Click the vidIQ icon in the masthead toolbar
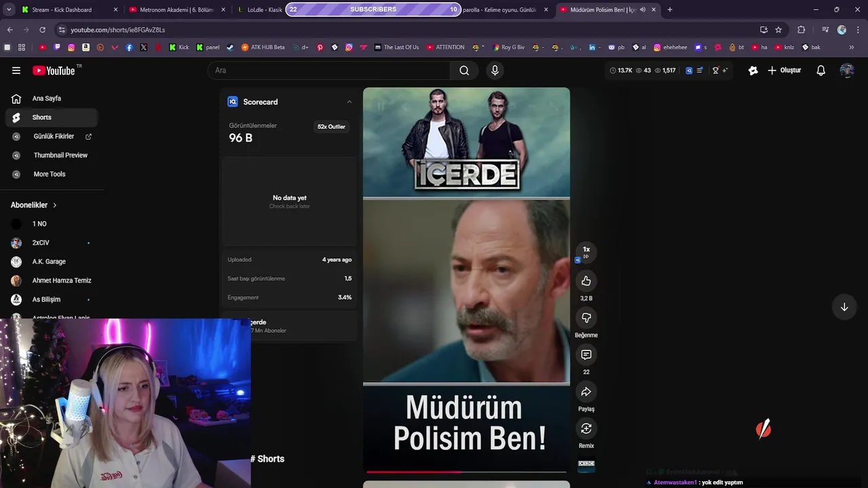This screenshot has width=868, height=488. click(689, 70)
